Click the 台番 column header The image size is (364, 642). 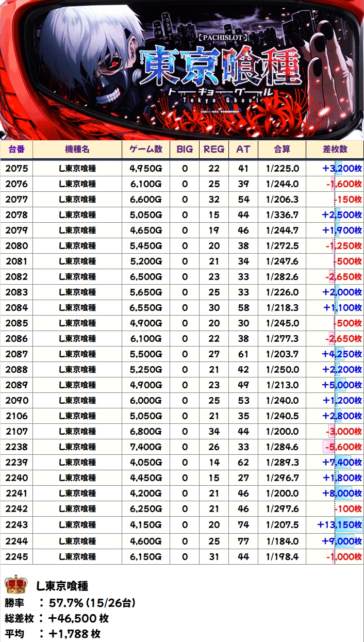pyautogui.click(x=16, y=149)
